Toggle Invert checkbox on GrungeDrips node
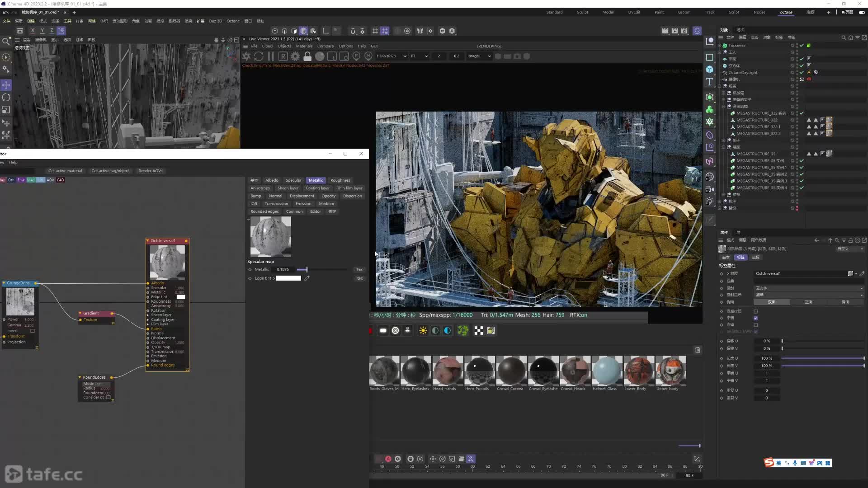 click(x=32, y=331)
